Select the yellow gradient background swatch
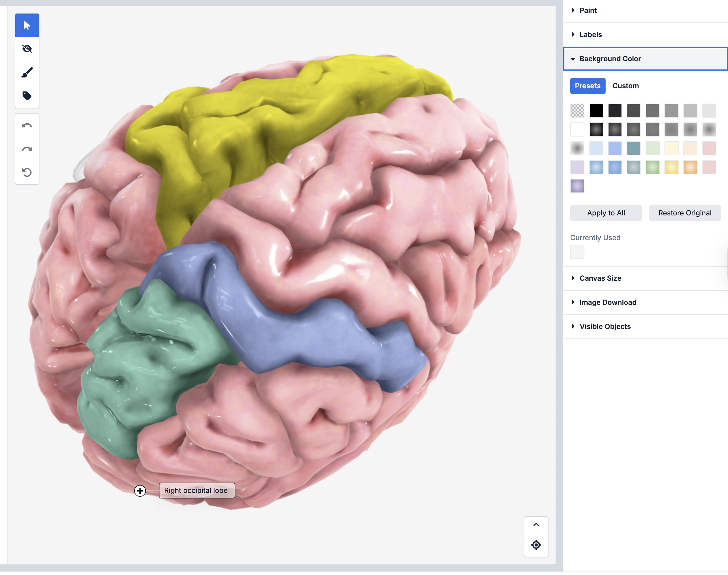The height and width of the screenshot is (575, 728). point(672,167)
